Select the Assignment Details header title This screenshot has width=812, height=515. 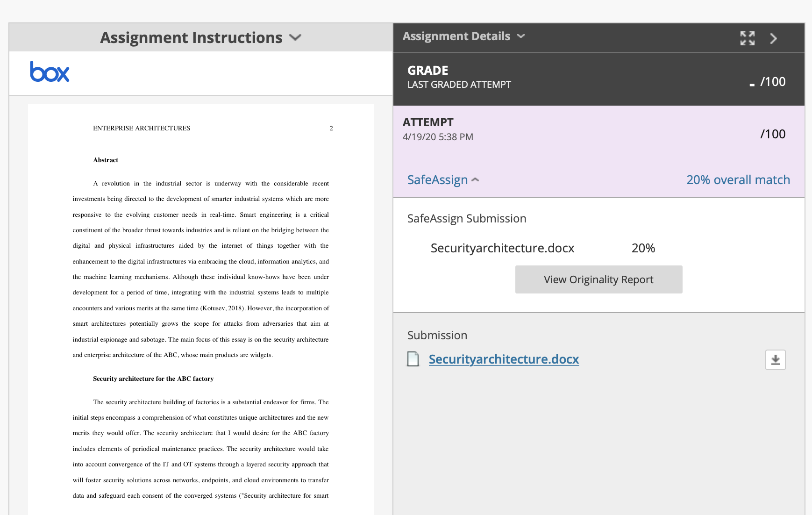click(x=456, y=36)
